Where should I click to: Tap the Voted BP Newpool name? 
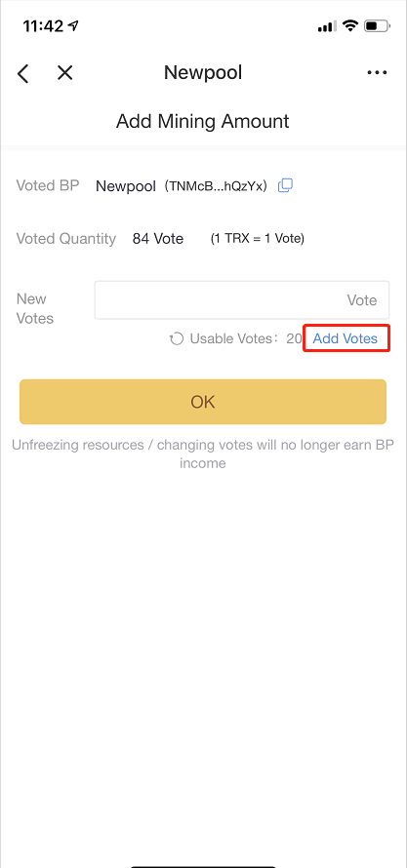(x=126, y=186)
